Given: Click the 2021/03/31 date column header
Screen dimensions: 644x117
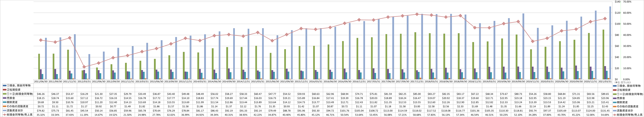Looking at the screenshot, I should coord(605,82).
